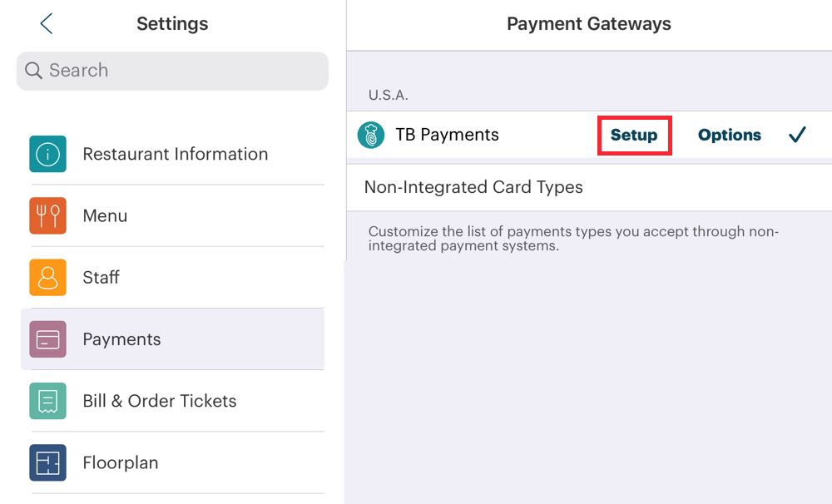832x504 pixels.
Task: Toggle TB Payments active checkmark
Action: point(797,133)
